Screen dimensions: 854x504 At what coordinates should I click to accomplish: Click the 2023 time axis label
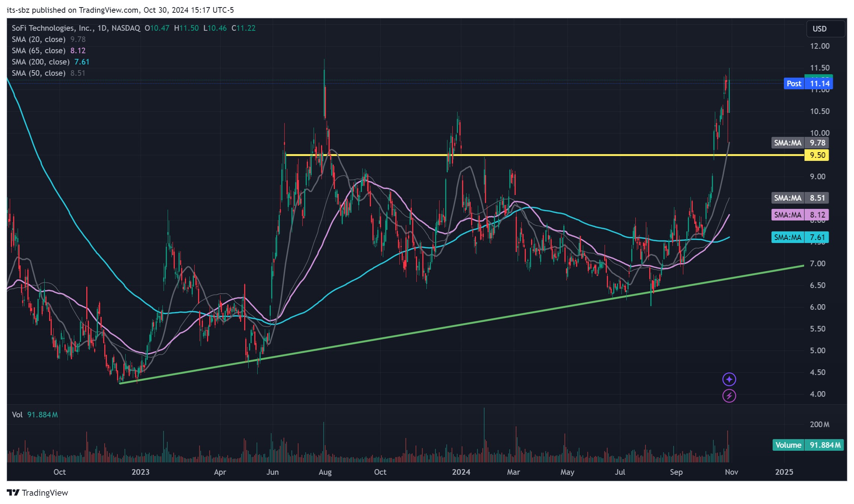coord(140,472)
